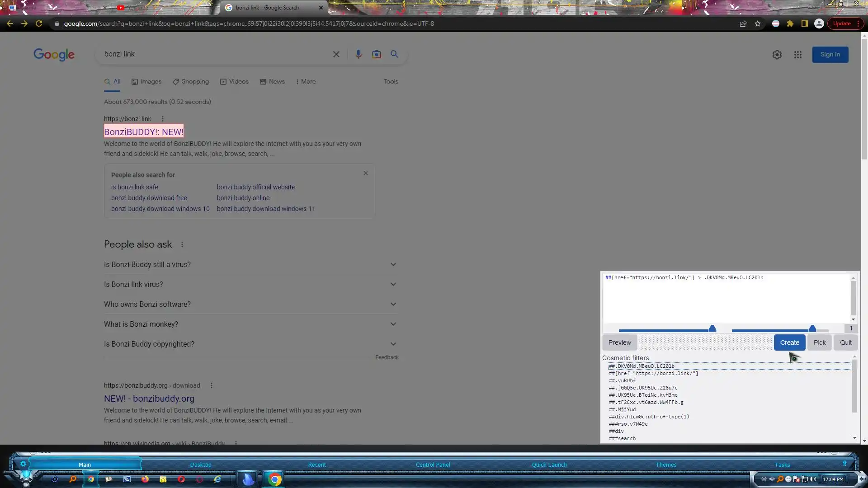
Task: Open 'NEW! - bonzibuddy.org' result link
Action: 149,399
